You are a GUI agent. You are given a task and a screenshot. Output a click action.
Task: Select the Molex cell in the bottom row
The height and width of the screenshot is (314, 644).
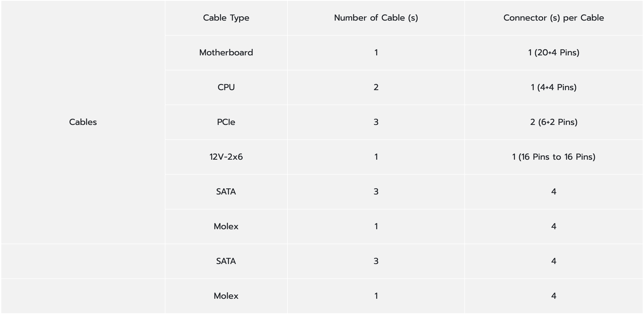click(226, 296)
